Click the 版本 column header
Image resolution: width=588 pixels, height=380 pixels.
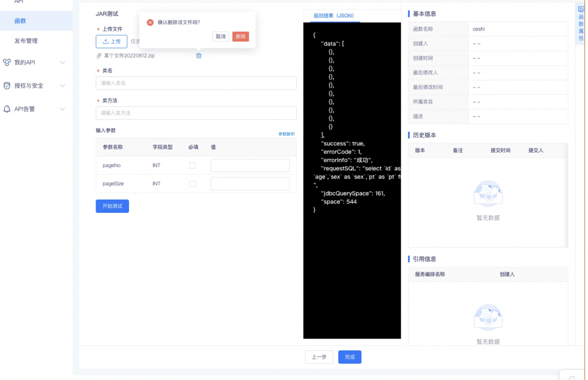coord(420,151)
